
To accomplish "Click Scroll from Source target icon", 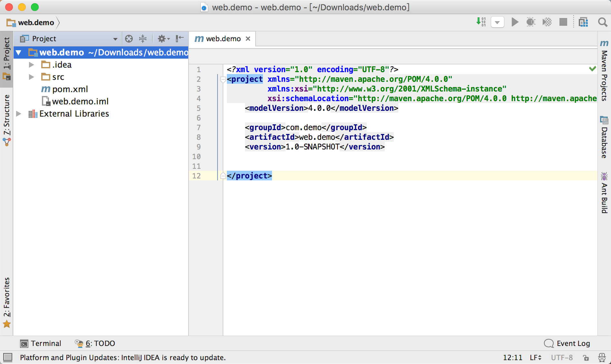I will tap(129, 39).
